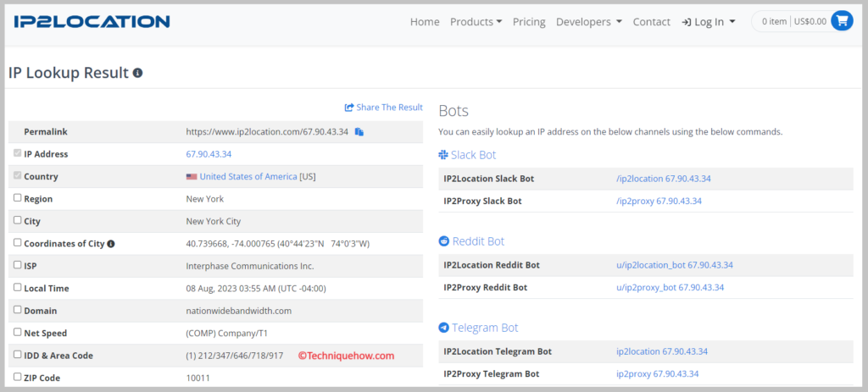Viewport: 868px width, 392px height.
Task: Select the (COMP) Company/T1 value
Action: pyautogui.click(x=227, y=334)
